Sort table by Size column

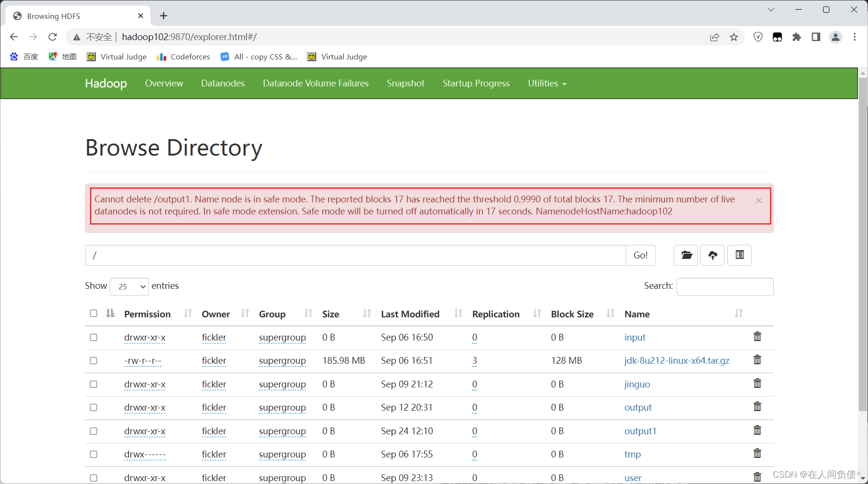[347, 314]
